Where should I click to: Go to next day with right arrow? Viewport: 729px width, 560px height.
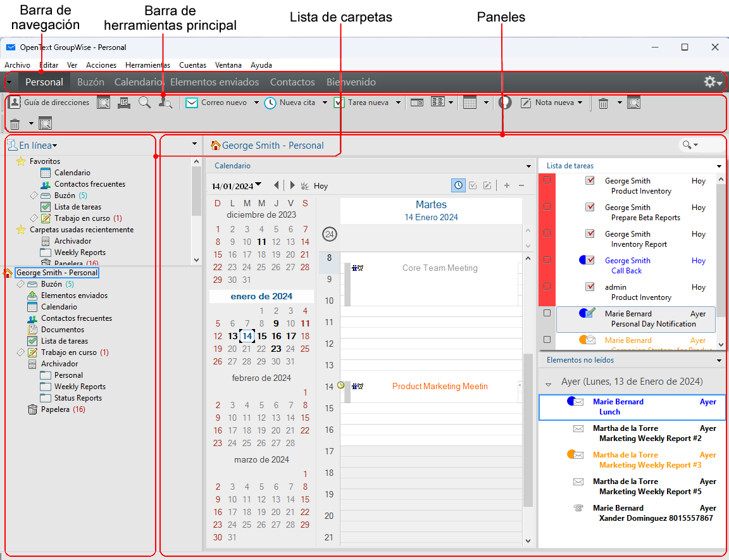click(x=292, y=185)
